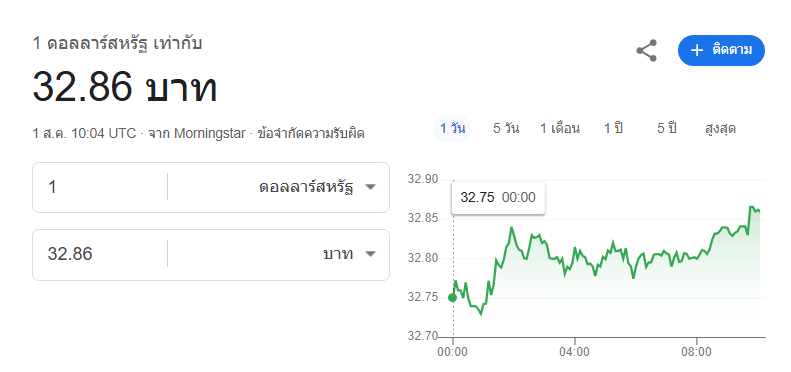Select the 5 ปี chart range
Screen dimensions: 791x372
tap(666, 129)
